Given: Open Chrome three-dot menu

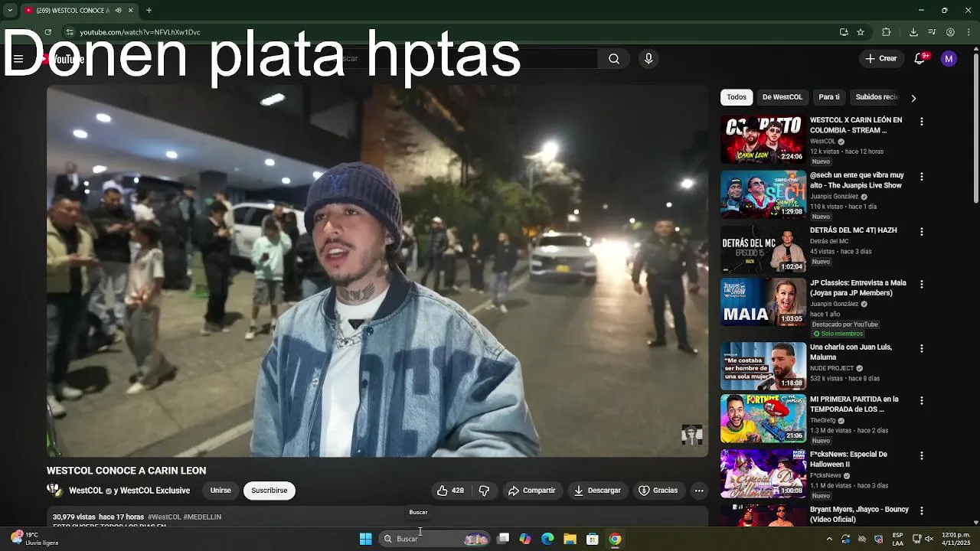Looking at the screenshot, I should click(x=969, y=32).
